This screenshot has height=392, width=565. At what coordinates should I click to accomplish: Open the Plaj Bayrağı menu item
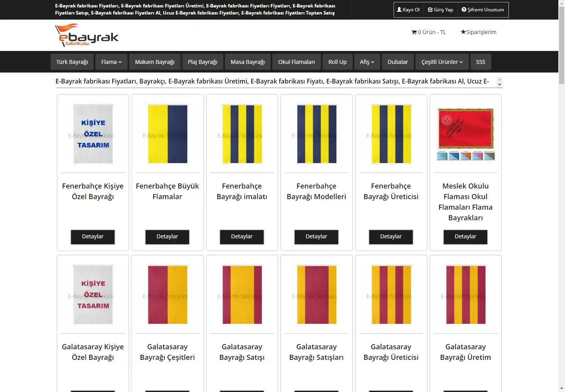point(202,62)
